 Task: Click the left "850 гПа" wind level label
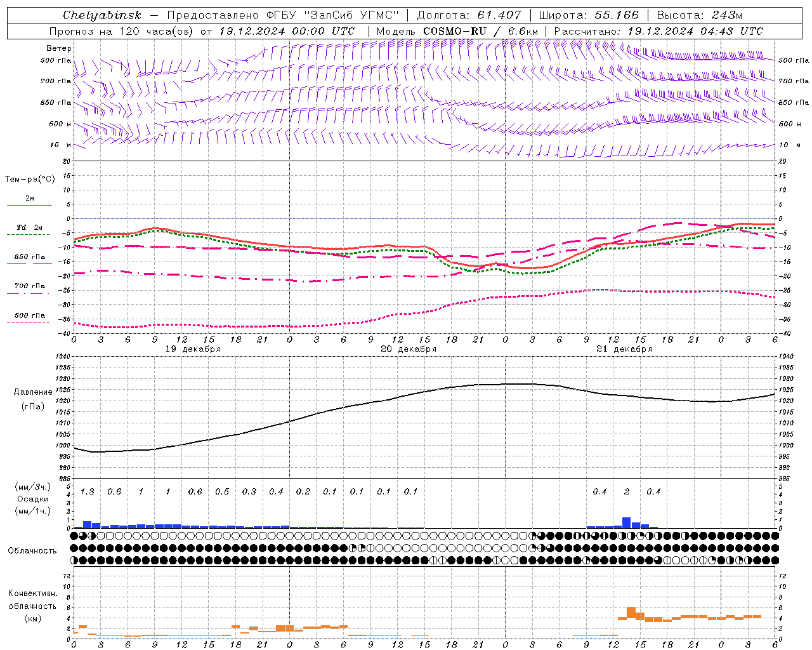(56, 102)
